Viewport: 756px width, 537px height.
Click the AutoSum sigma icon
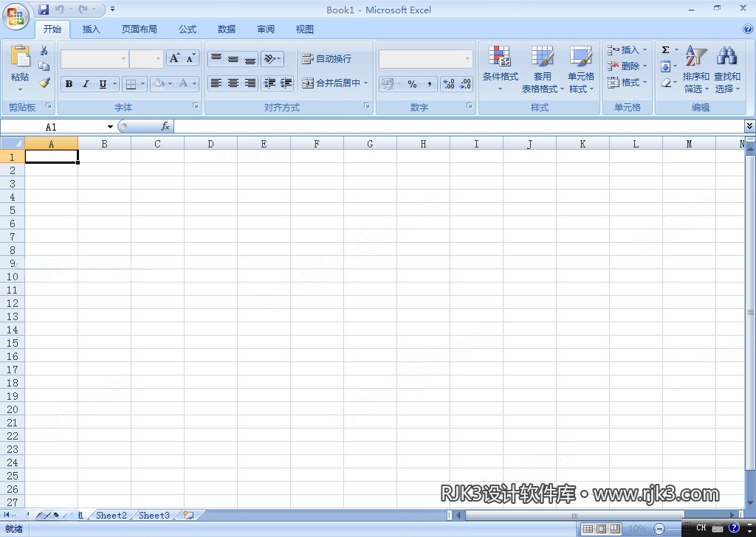665,49
